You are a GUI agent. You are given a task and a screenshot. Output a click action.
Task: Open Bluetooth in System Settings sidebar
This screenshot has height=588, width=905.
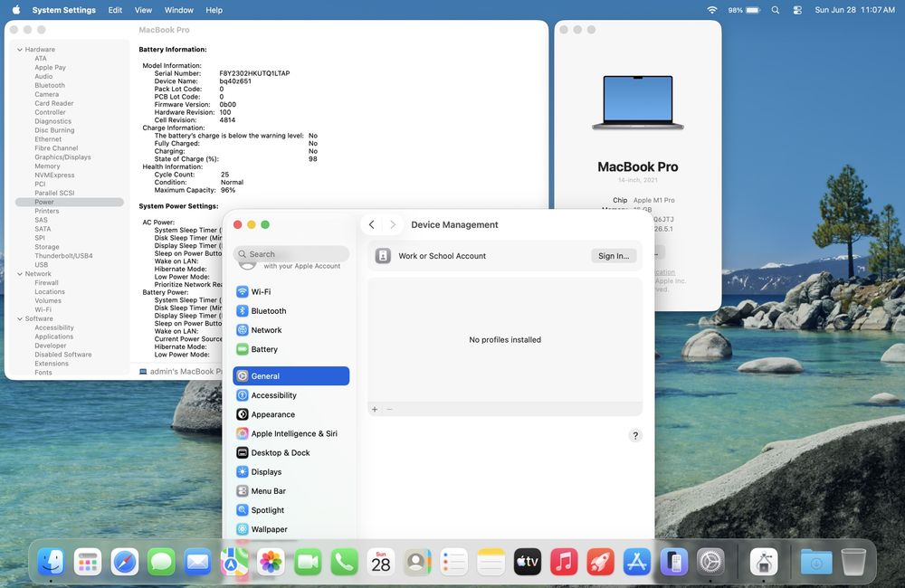pos(291,311)
